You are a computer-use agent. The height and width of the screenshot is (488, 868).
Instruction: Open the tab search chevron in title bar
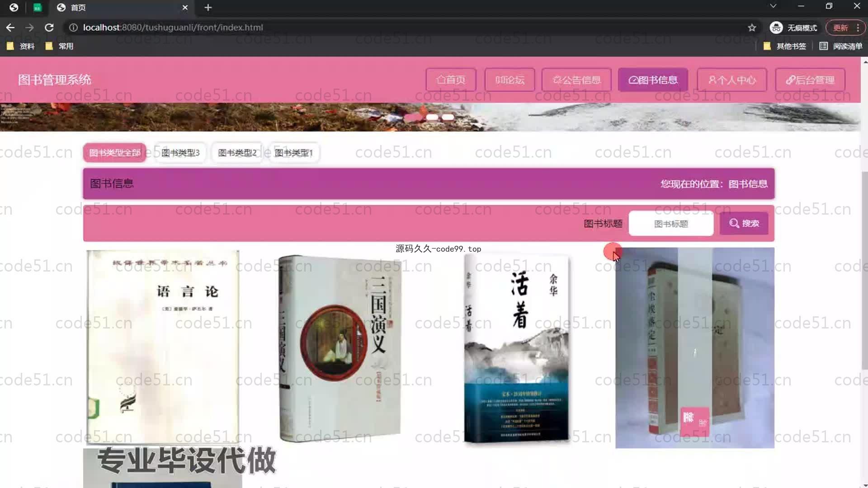(x=773, y=6)
